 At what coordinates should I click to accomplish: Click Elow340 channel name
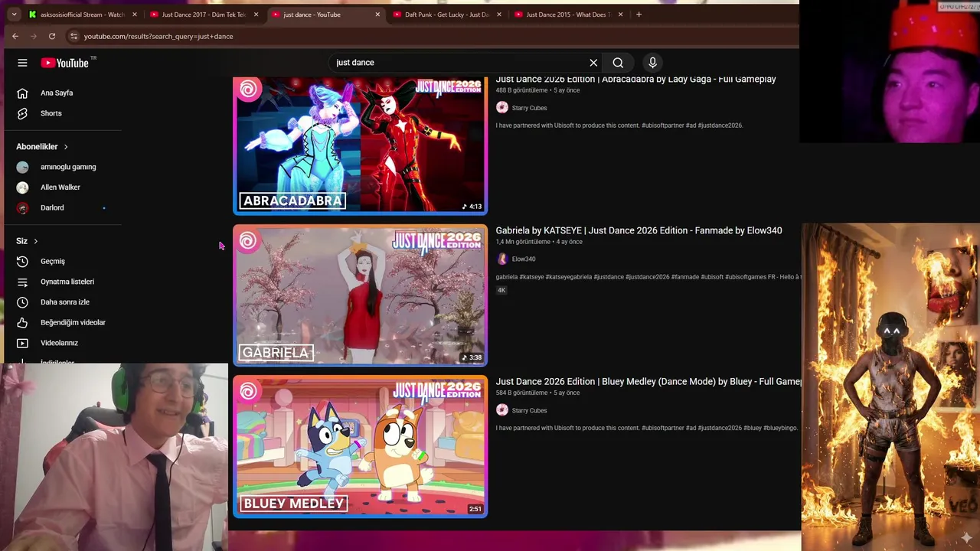524,259
